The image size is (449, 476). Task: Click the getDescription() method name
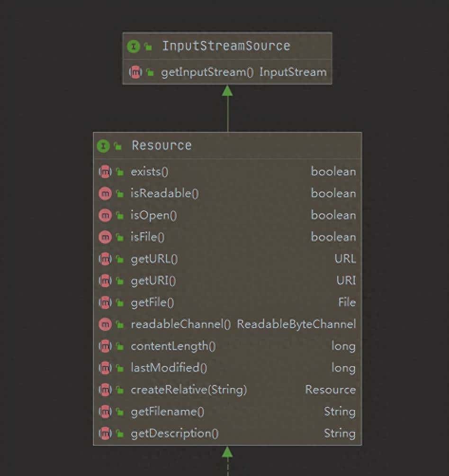[174, 433]
